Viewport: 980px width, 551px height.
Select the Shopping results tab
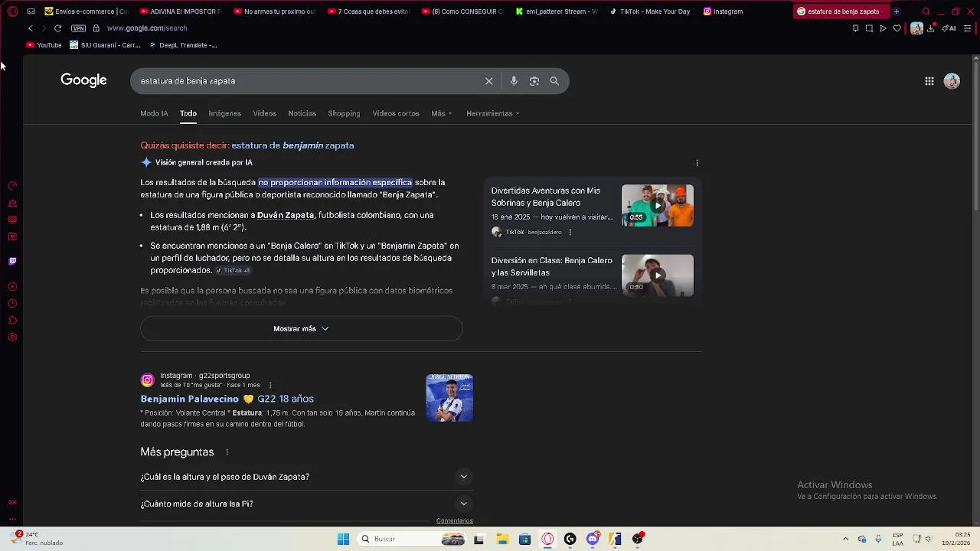click(x=344, y=113)
